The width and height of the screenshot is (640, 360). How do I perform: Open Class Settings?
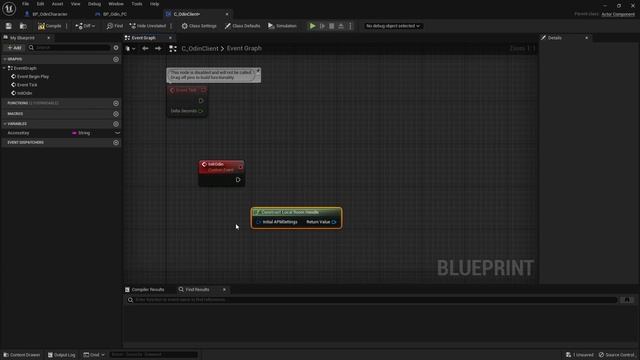point(199,26)
